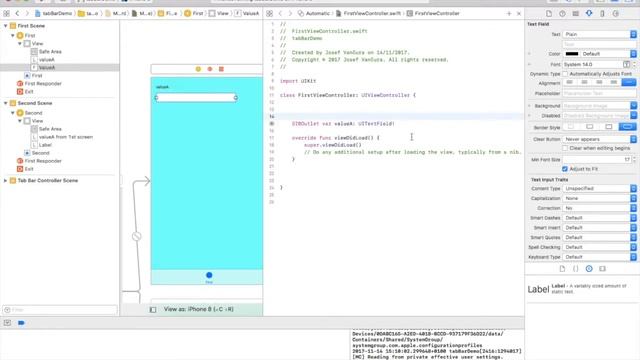Screen dimensions: 640x360
Task: Choose line border style
Action: (x=590, y=127)
